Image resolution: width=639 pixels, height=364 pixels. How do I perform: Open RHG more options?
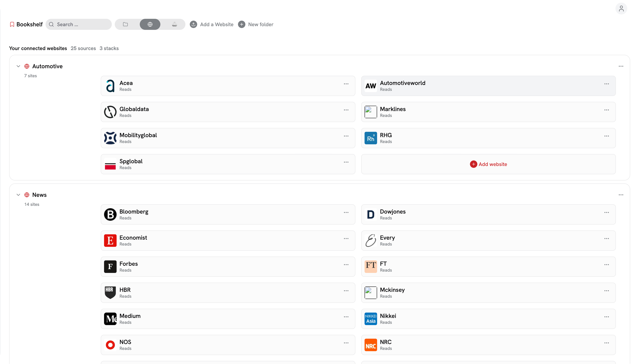[x=606, y=136]
